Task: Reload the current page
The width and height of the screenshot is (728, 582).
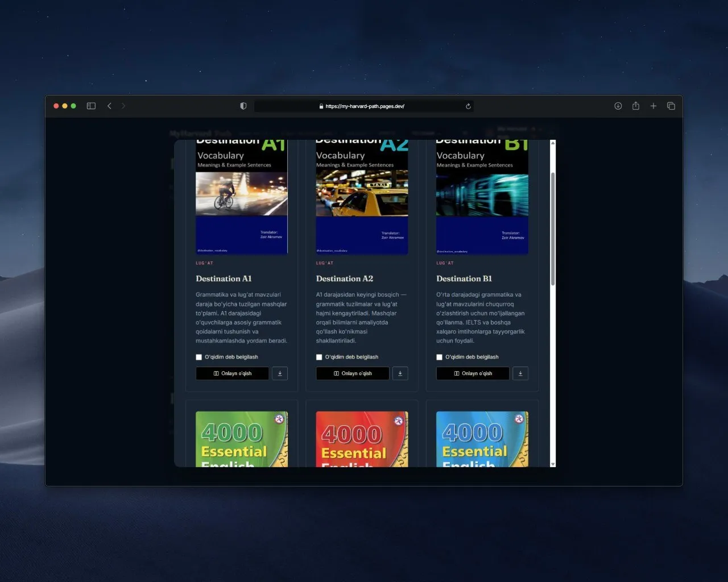Action: [x=468, y=106]
